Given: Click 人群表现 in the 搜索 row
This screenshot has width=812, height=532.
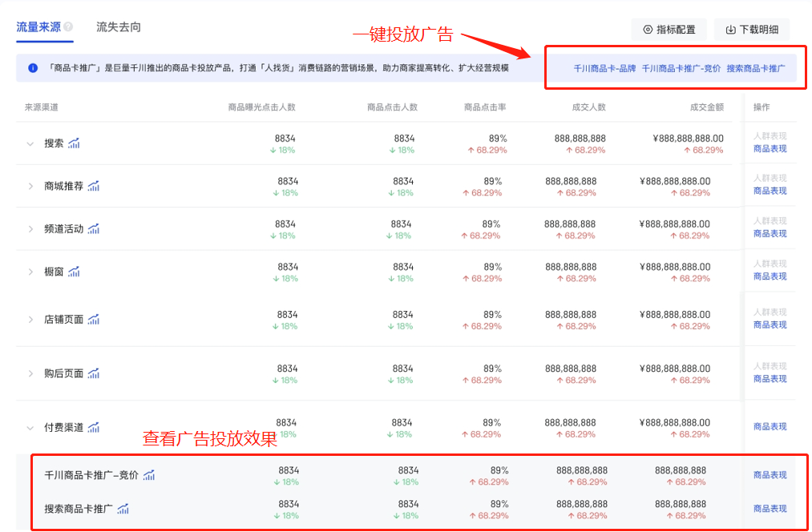Looking at the screenshot, I should coord(770,137).
